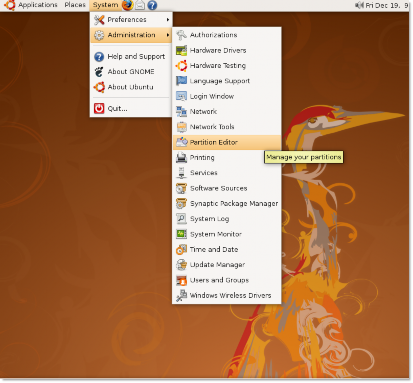Image resolution: width=413 pixels, height=383 pixels.
Task: Click the Ubuntu logo in the top panel
Action: coord(9,5)
